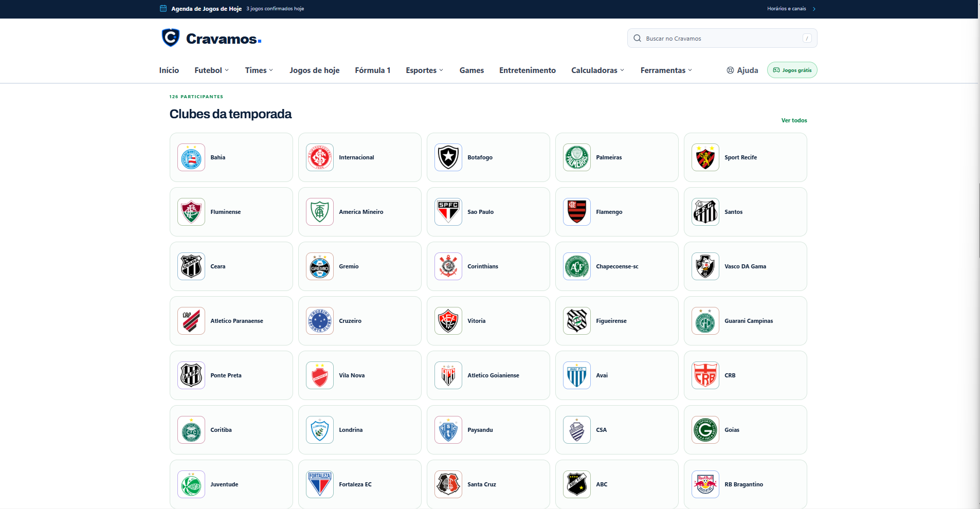Go to Início in navigation

[169, 70]
